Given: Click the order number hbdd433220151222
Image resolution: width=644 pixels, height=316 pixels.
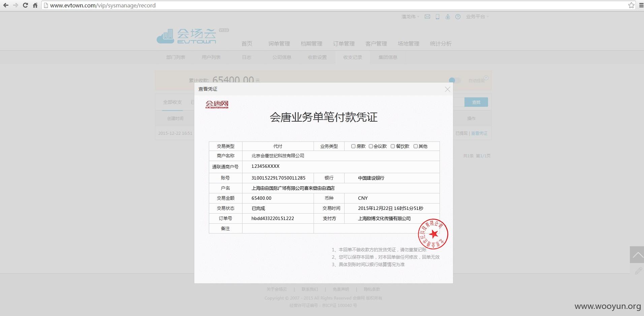Looking at the screenshot, I should tap(272, 218).
